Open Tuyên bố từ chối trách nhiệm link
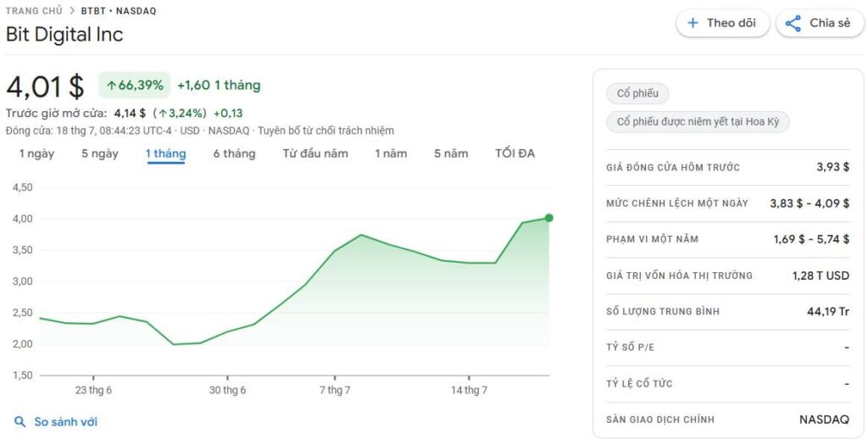This screenshot has height=440, width=868. pos(326,131)
